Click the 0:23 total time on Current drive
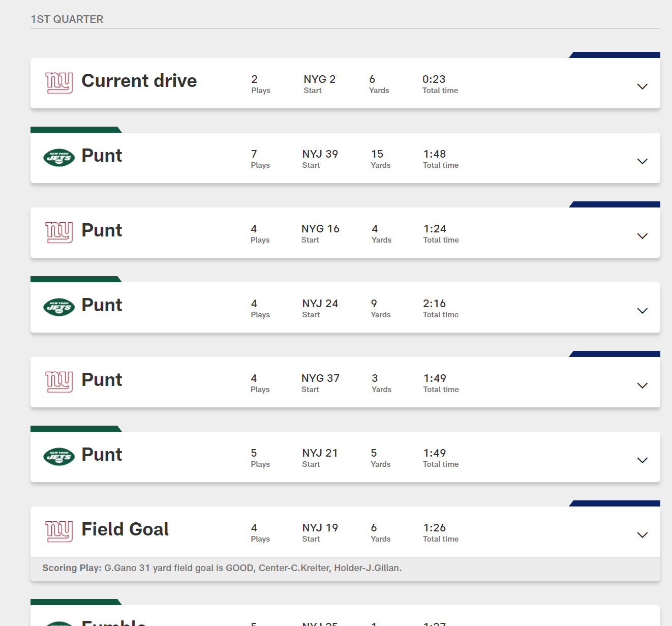Image resolution: width=672 pixels, height=626 pixels. click(x=434, y=79)
